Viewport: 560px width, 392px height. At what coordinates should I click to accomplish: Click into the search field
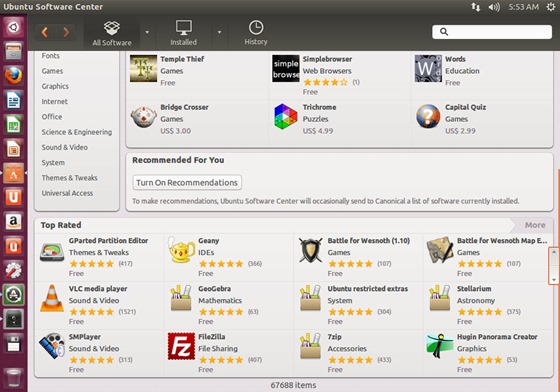pyautogui.click(x=492, y=32)
